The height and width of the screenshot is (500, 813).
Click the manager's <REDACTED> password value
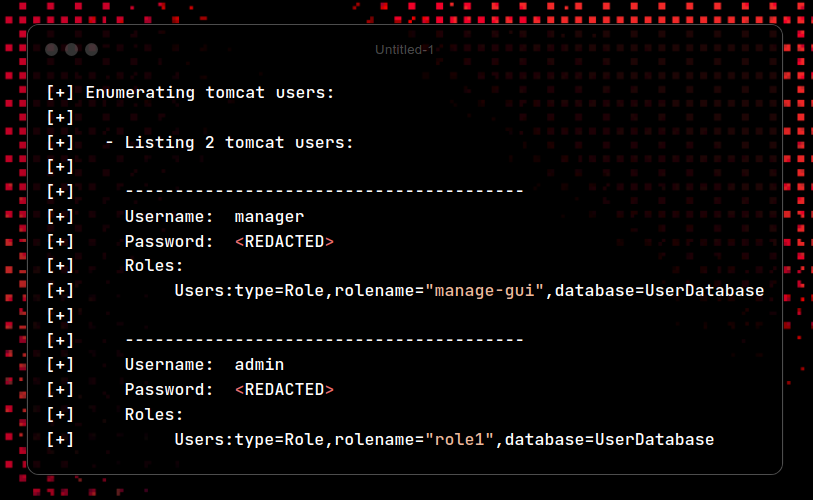[x=284, y=242]
